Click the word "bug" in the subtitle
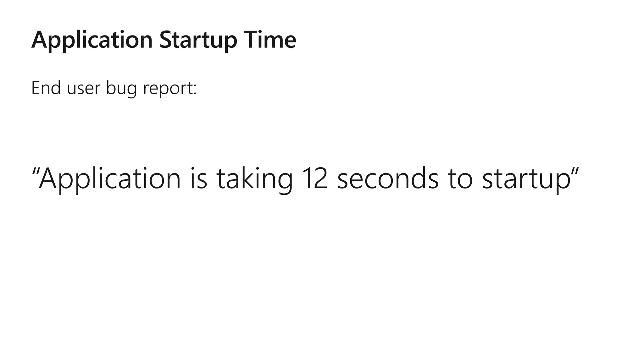Image resolution: width=644 pixels, height=362 pixels. (x=121, y=89)
